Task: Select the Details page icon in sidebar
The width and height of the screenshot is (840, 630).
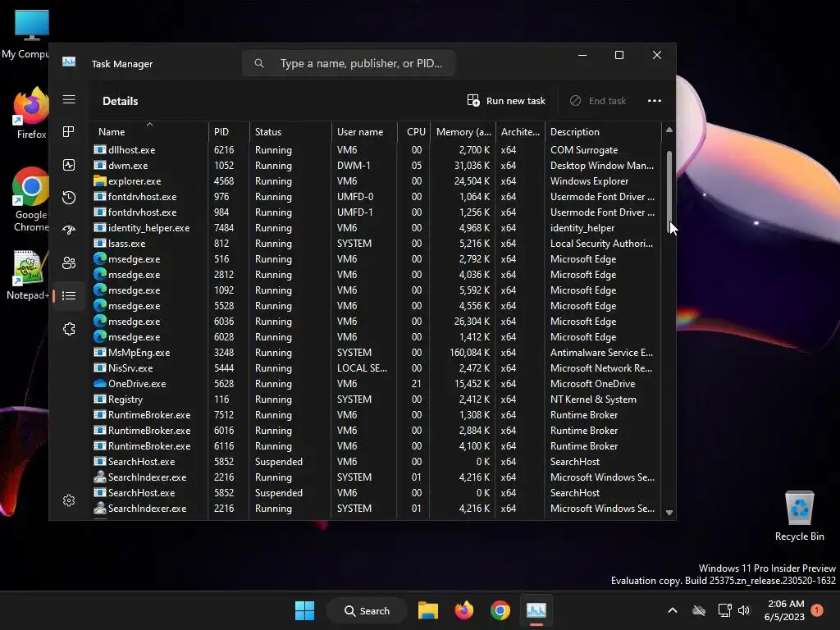Action: point(69,295)
